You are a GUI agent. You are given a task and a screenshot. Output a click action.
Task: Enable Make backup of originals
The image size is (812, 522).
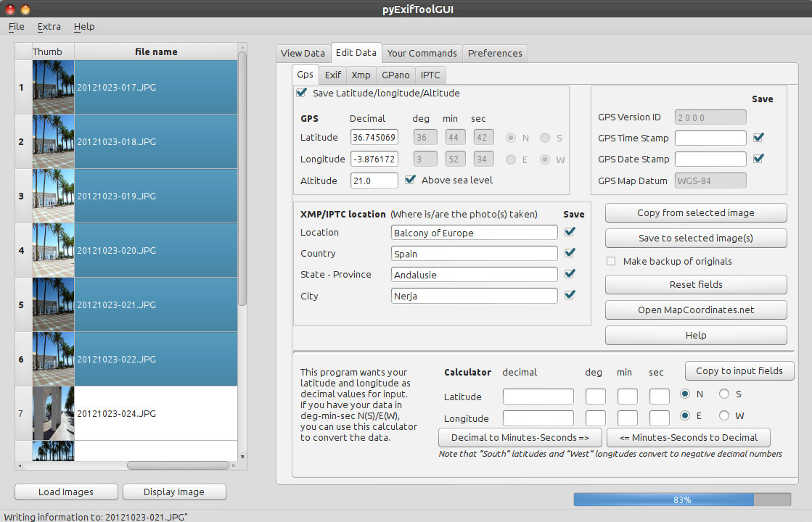click(610, 261)
